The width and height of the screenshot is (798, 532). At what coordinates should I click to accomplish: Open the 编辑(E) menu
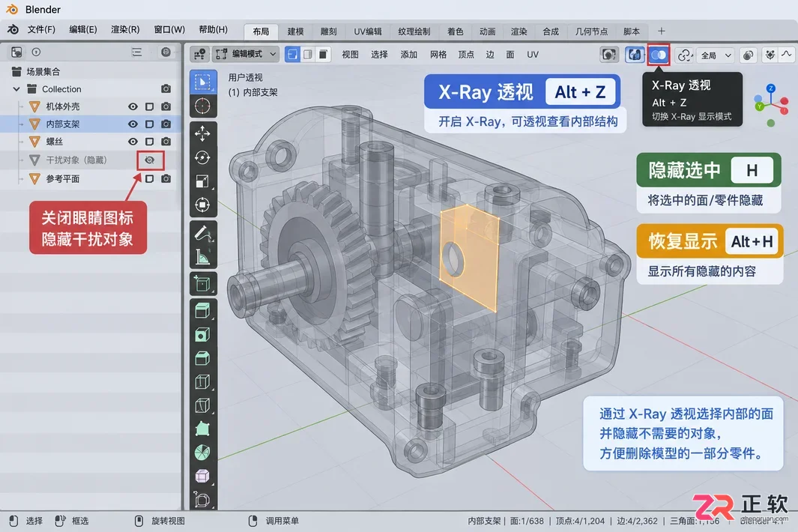pos(83,29)
